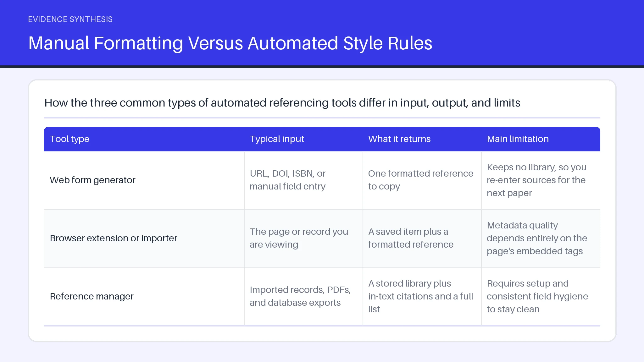Click the 'Browser extension or importer' cell

click(144, 239)
